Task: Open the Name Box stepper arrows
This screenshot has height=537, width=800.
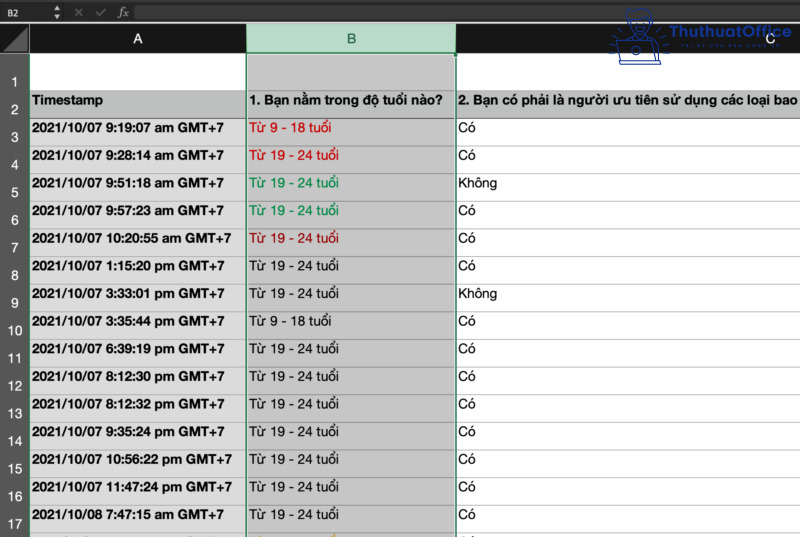Action: pos(57,12)
